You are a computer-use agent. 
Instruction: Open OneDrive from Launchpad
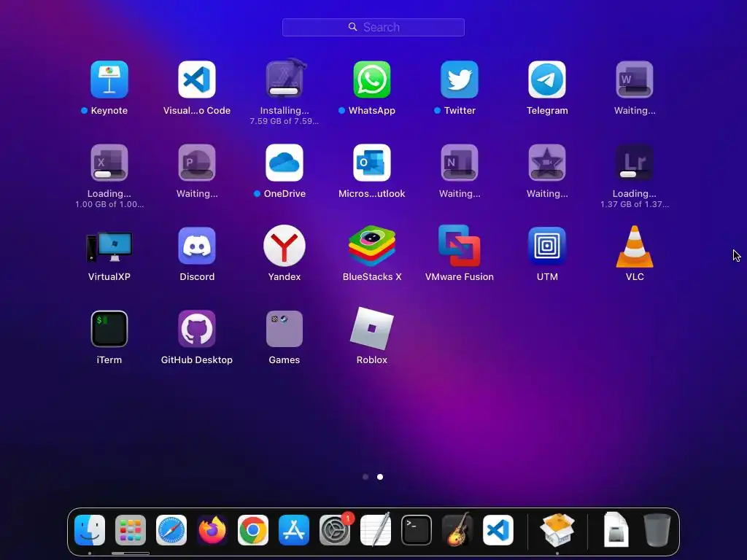285,163
